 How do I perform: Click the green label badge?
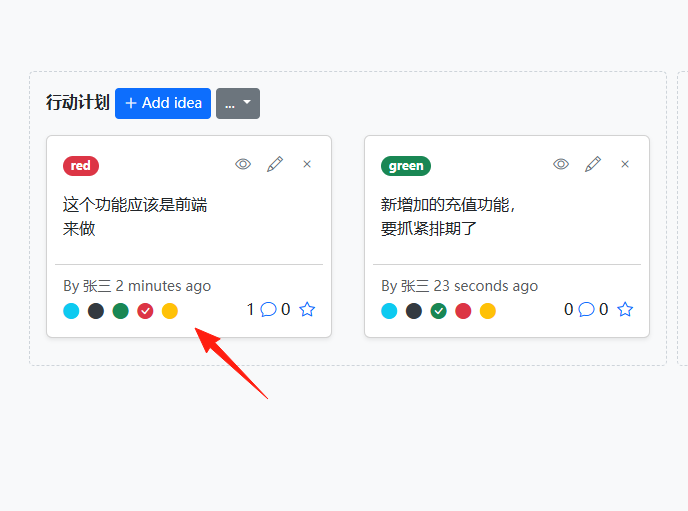pos(406,166)
